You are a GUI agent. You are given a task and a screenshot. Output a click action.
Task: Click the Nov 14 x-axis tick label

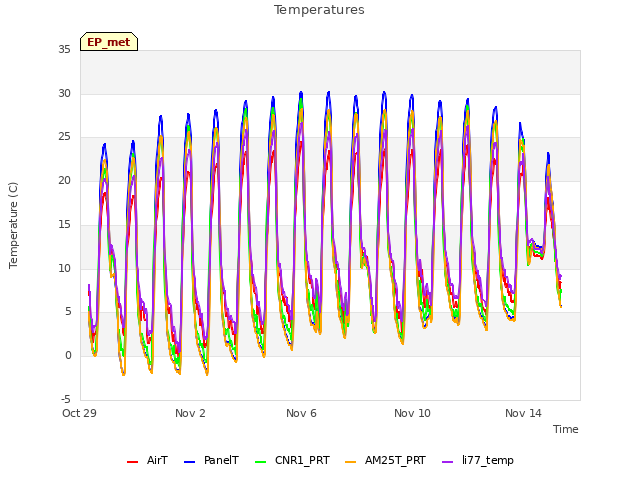pos(523,413)
